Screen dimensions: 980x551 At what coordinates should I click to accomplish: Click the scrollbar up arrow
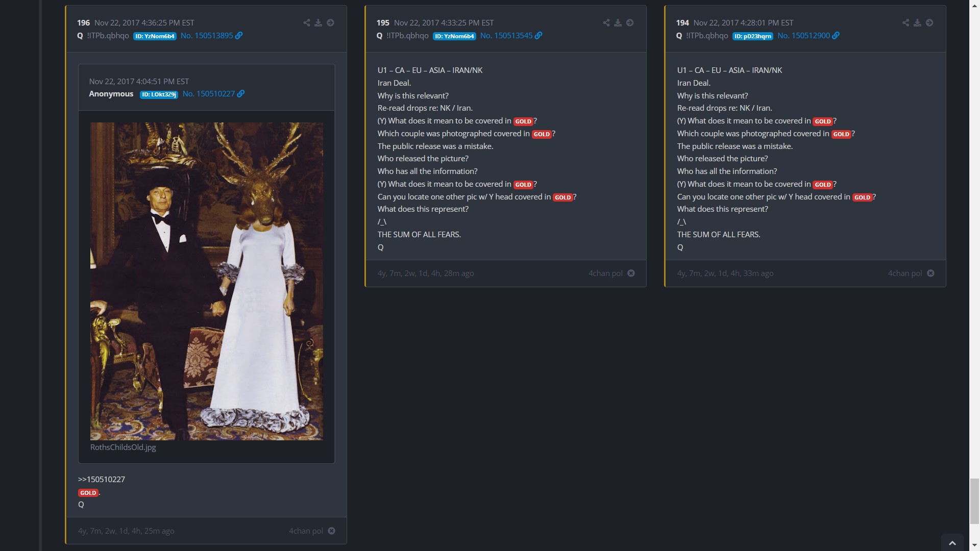click(x=974, y=5)
